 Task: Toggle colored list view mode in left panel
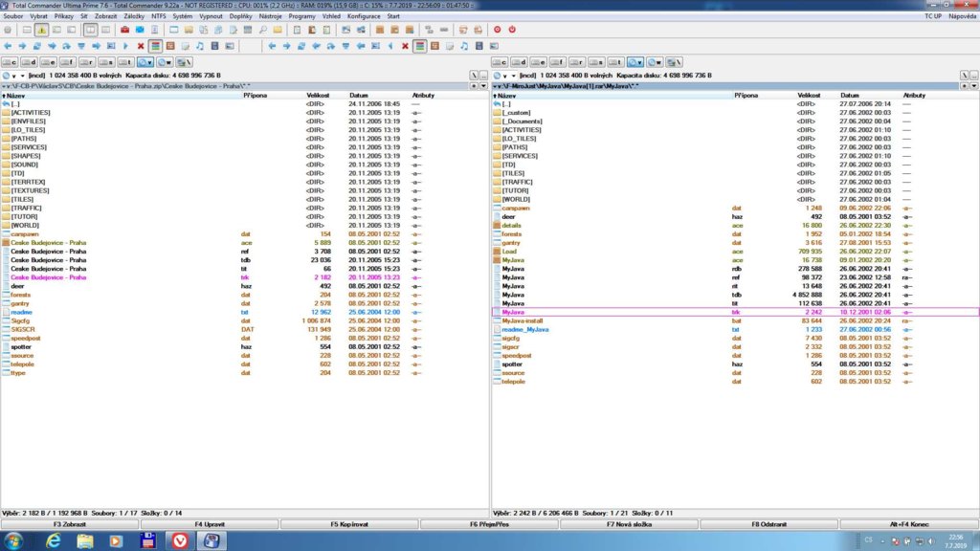[155, 46]
